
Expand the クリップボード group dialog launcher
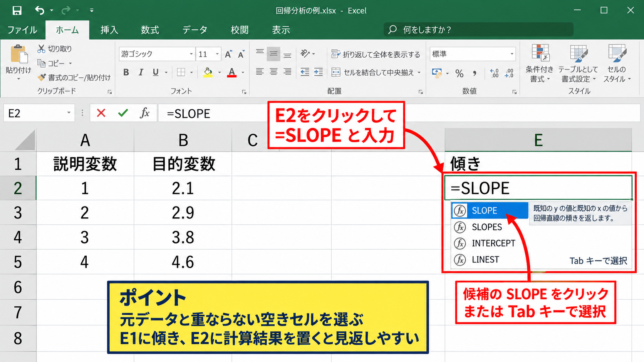(x=110, y=92)
